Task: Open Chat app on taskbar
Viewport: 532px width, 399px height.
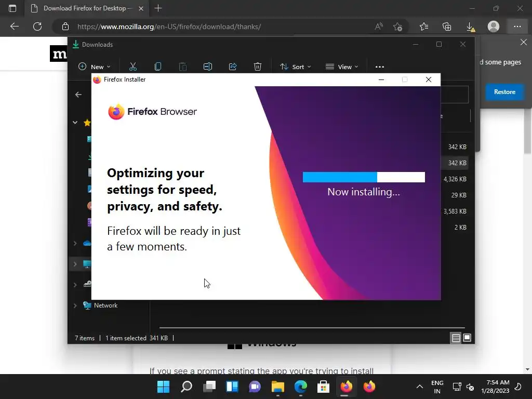Action: [255, 387]
